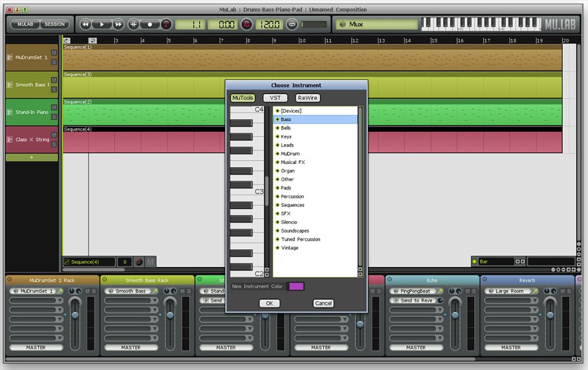Image resolution: width=588 pixels, height=370 pixels.
Task: Click the Mux focused module field
Action: click(x=377, y=24)
